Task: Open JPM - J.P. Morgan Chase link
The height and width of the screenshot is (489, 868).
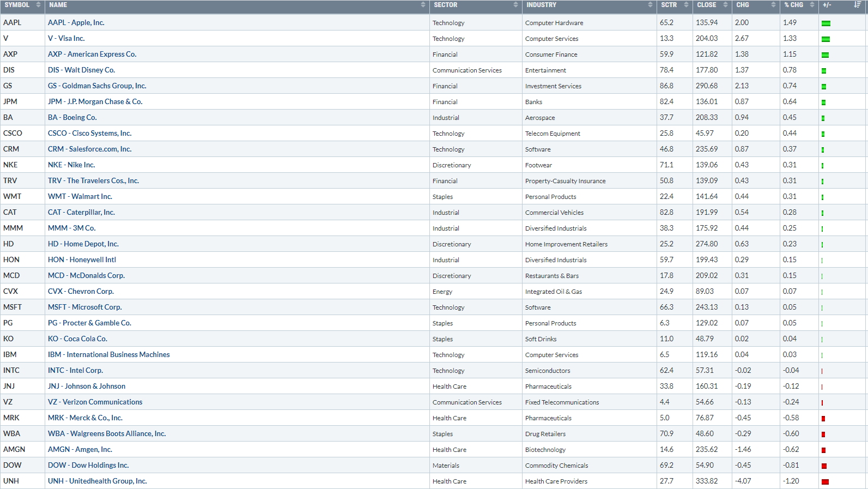Action: pyautogui.click(x=95, y=101)
